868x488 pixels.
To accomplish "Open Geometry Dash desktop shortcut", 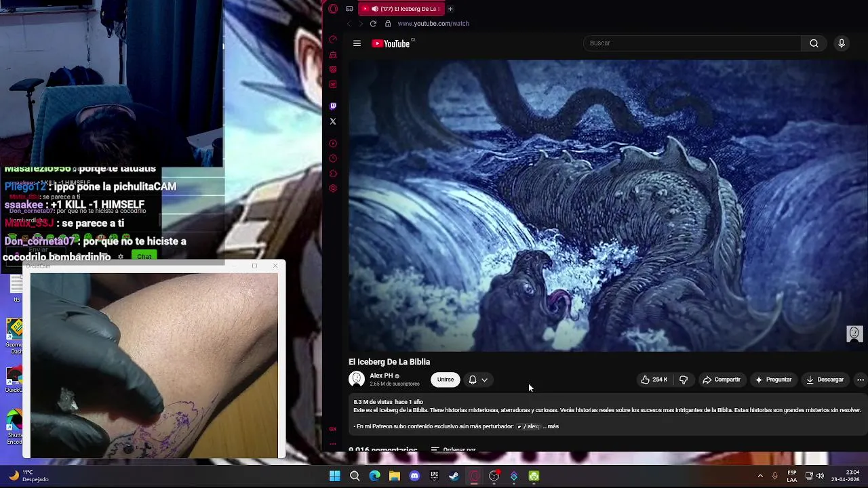I will tap(14, 337).
